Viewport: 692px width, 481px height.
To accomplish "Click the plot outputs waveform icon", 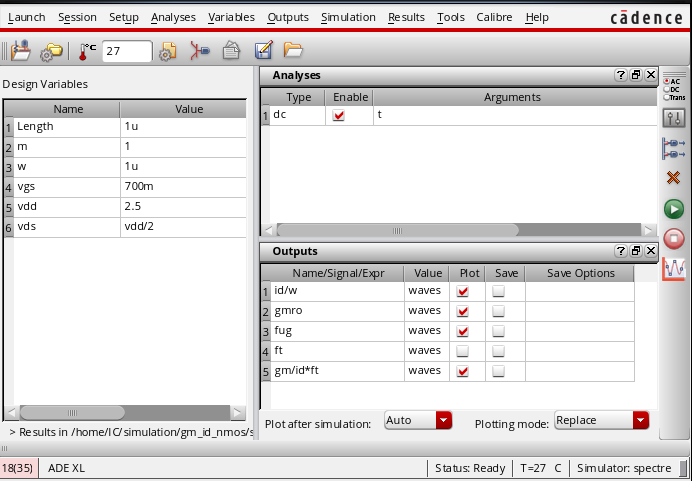I will (x=674, y=269).
